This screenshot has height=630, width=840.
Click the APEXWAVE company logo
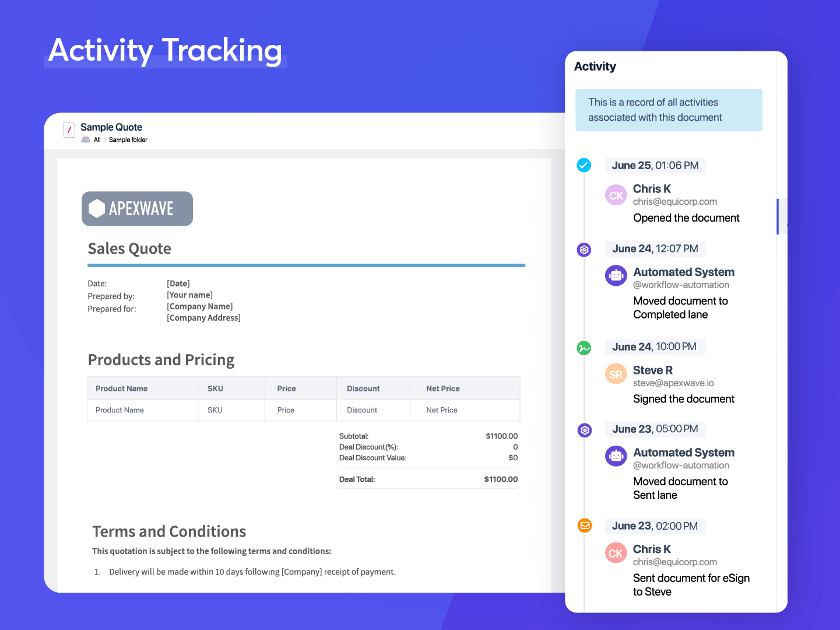tap(137, 208)
